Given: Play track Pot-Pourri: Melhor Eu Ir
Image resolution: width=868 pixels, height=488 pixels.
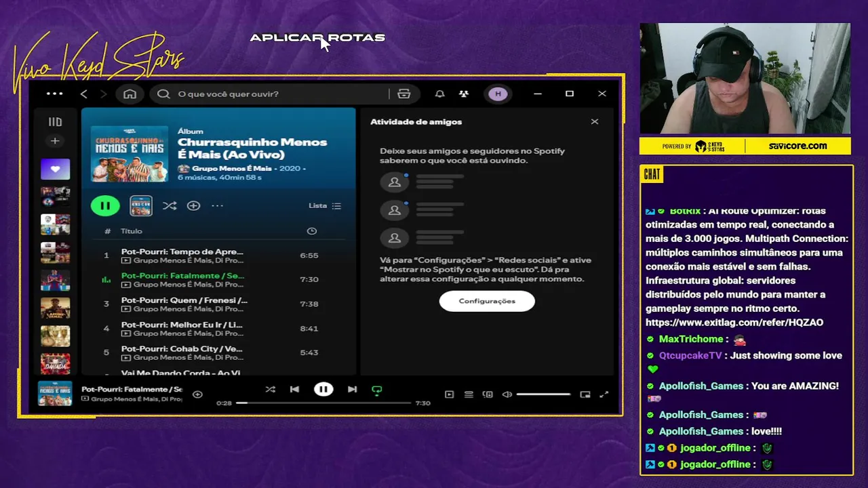Looking at the screenshot, I should (x=218, y=328).
